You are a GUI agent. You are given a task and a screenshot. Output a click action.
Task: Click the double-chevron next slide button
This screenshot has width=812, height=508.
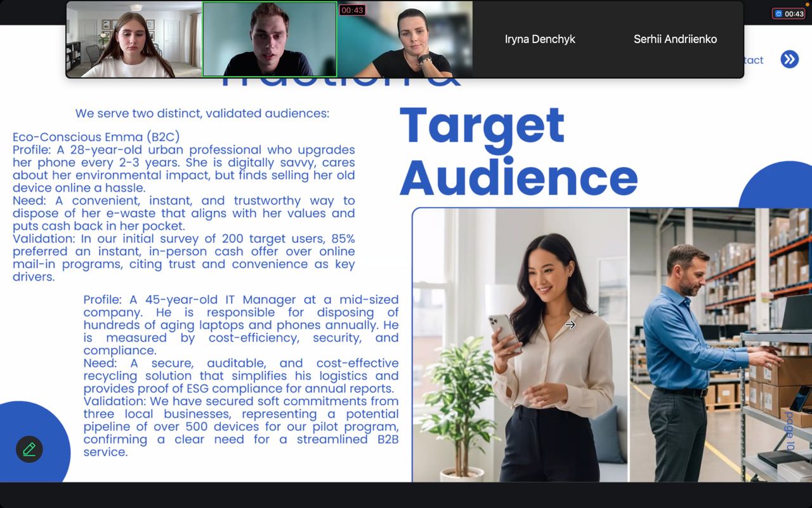tap(789, 60)
